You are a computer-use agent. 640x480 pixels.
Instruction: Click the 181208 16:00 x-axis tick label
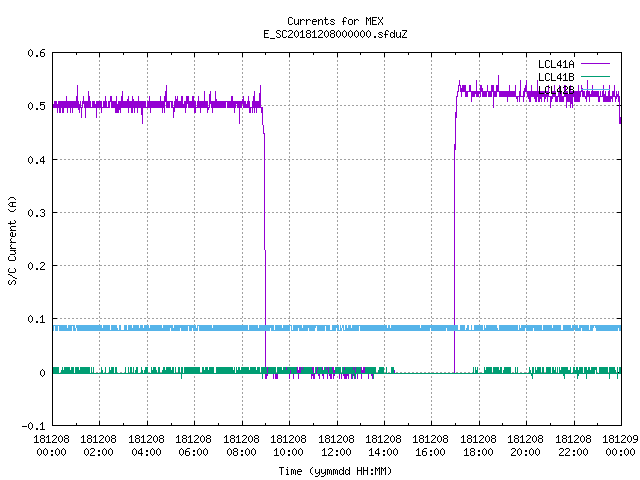pyautogui.click(x=431, y=446)
